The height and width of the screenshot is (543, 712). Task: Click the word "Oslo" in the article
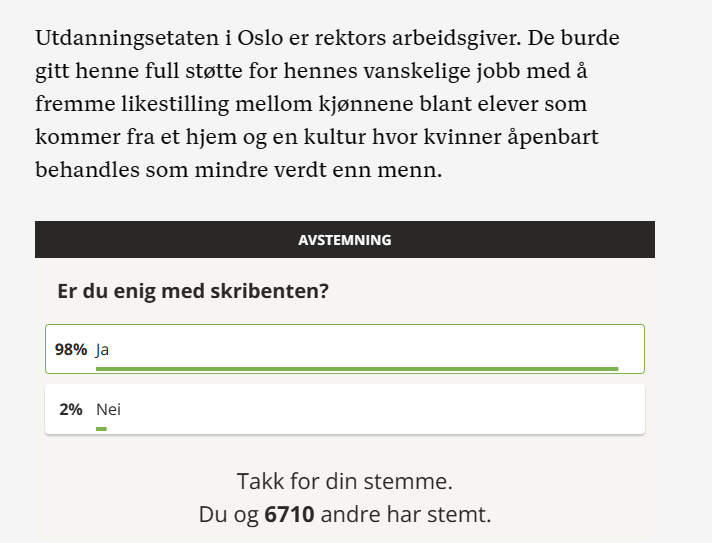coord(263,38)
